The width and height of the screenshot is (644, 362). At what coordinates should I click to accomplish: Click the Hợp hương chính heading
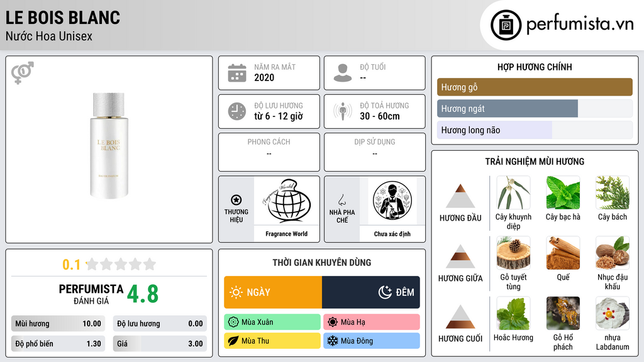pos(535,67)
